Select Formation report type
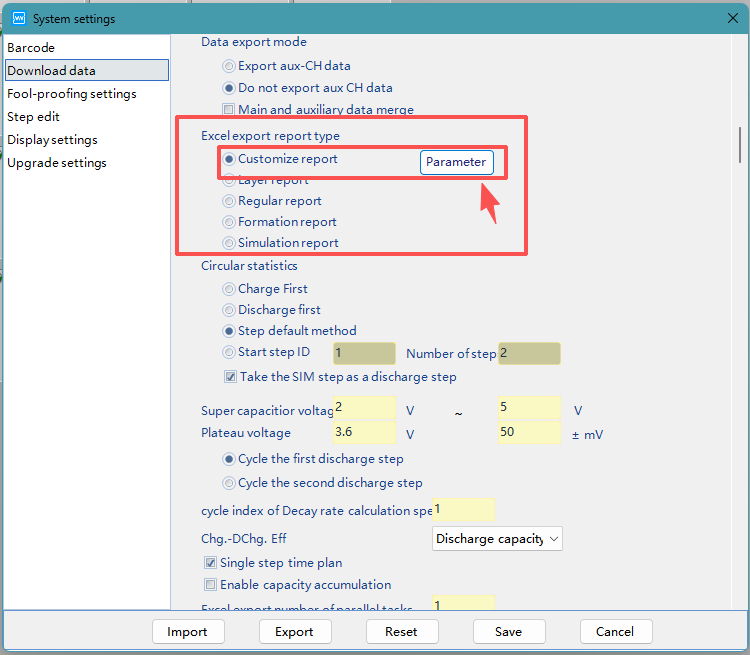The image size is (750, 655). click(x=229, y=222)
